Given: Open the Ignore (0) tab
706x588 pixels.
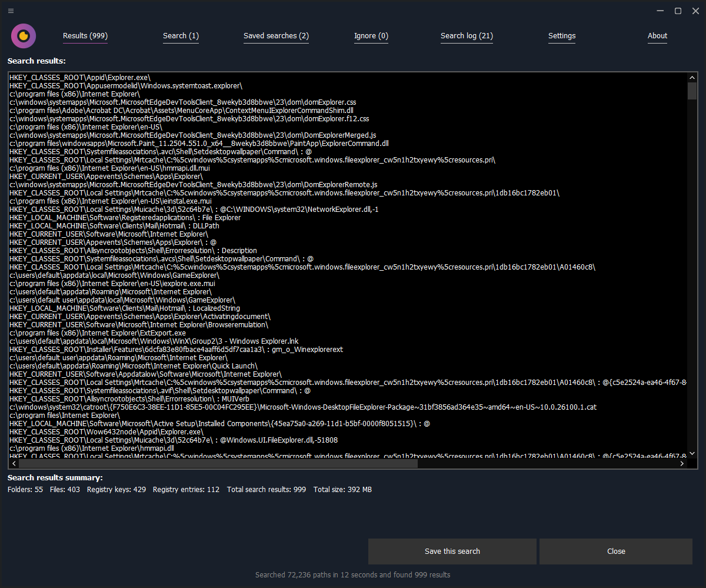Looking at the screenshot, I should tap(371, 36).
